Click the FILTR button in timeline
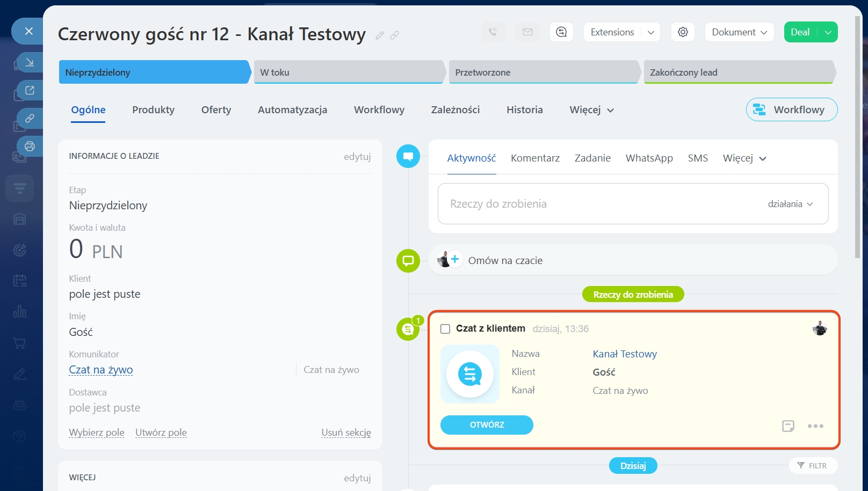This screenshot has width=868, height=491. pos(812,466)
